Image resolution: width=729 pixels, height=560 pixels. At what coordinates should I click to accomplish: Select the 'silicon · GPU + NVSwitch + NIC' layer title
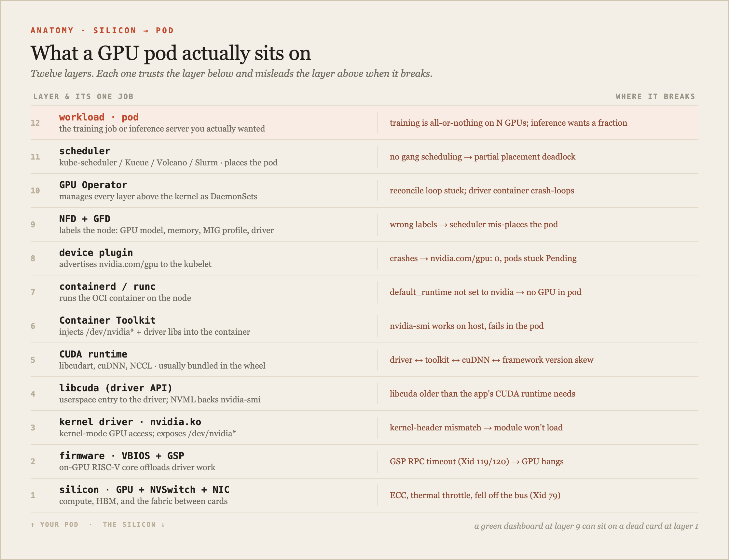pyautogui.click(x=144, y=489)
